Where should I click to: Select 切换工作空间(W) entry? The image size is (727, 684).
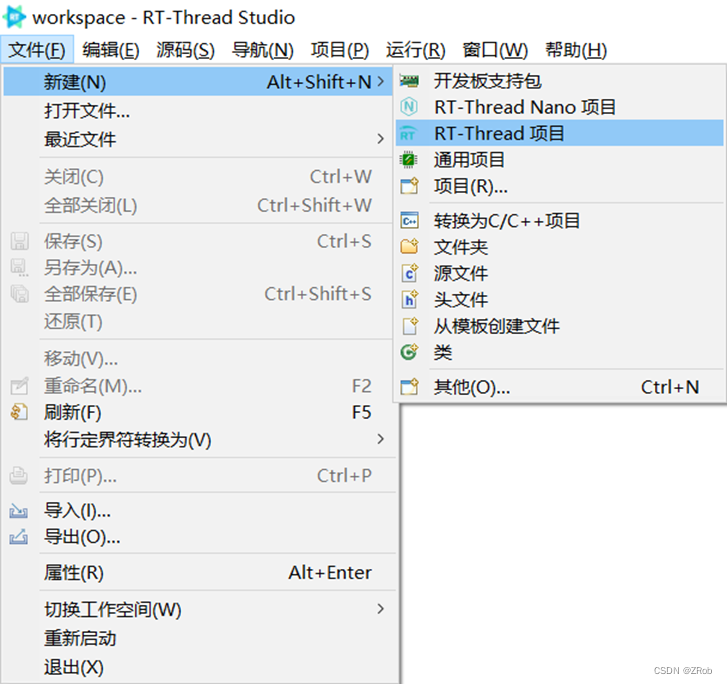click(x=198, y=609)
